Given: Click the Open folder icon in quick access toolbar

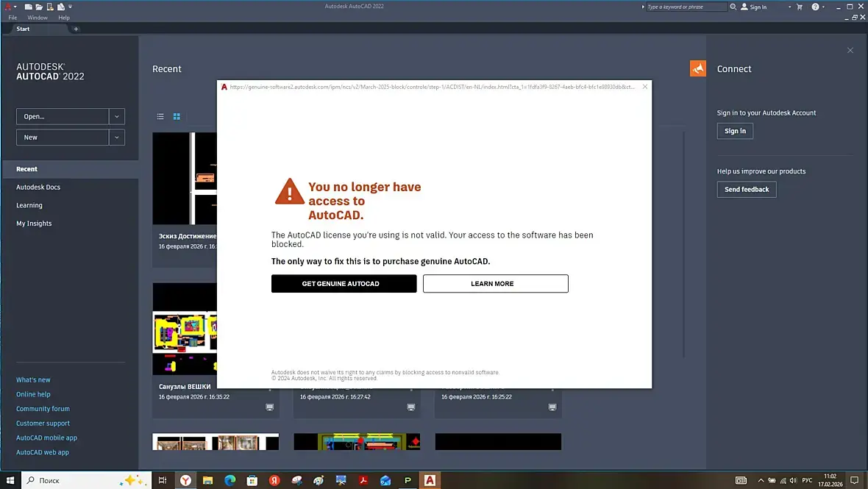Looking at the screenshot, I should [39, 7].
